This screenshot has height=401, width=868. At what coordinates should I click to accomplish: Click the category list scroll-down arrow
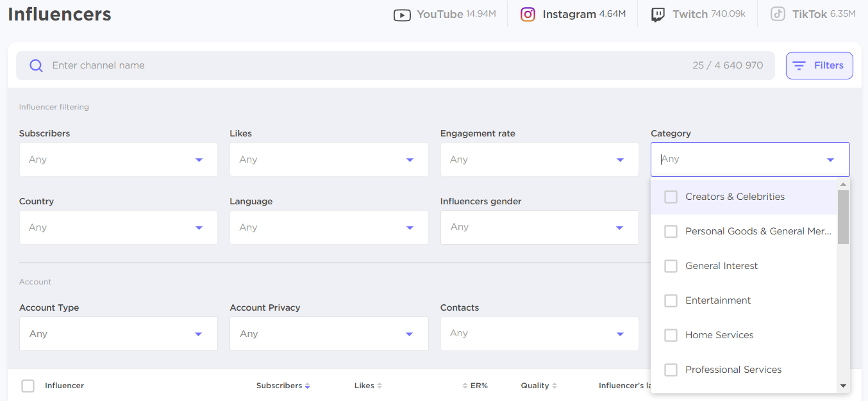pos(843,386)
